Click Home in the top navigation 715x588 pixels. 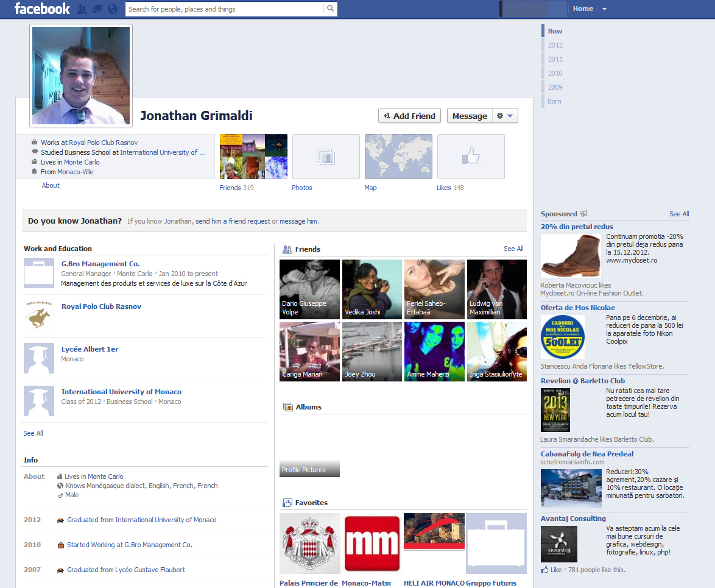[x=583, y=9]
